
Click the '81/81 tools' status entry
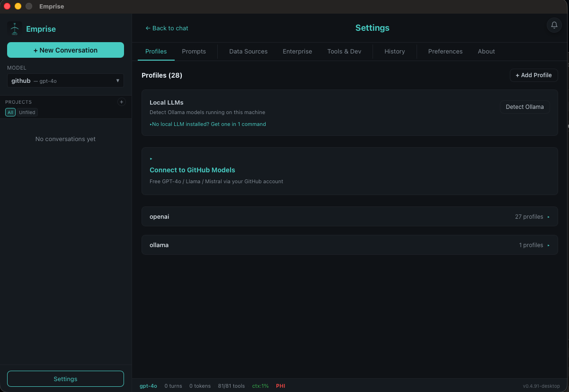231,386
